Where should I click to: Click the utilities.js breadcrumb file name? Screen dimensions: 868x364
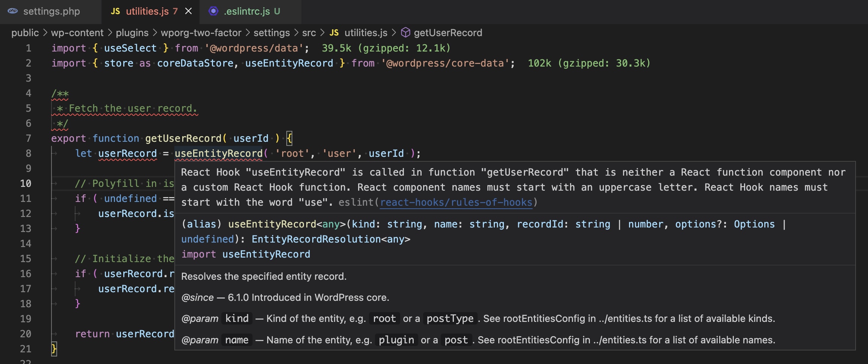point(366,33)
